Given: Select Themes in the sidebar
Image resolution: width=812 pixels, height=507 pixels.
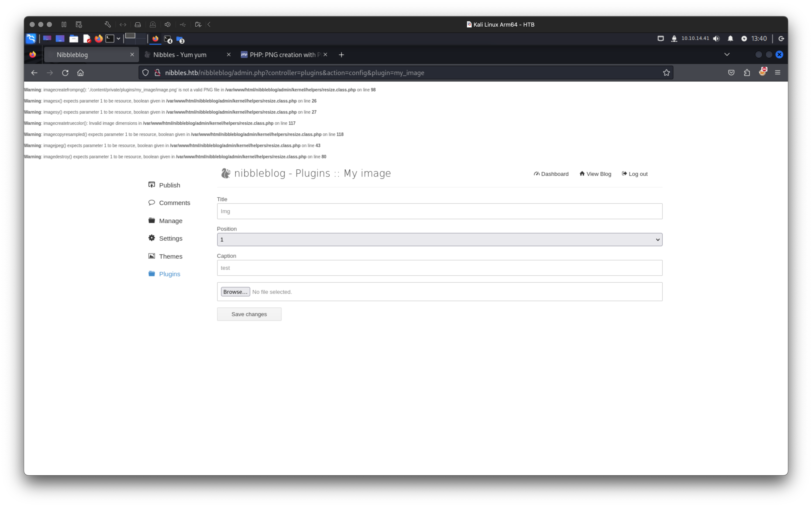Looking at the screenshot, I should [x=170, y=256].
